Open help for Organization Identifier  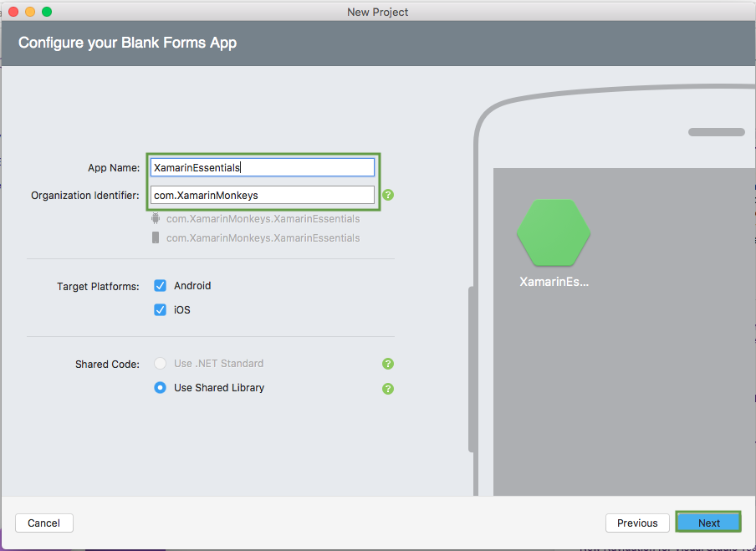coord(387,194)
